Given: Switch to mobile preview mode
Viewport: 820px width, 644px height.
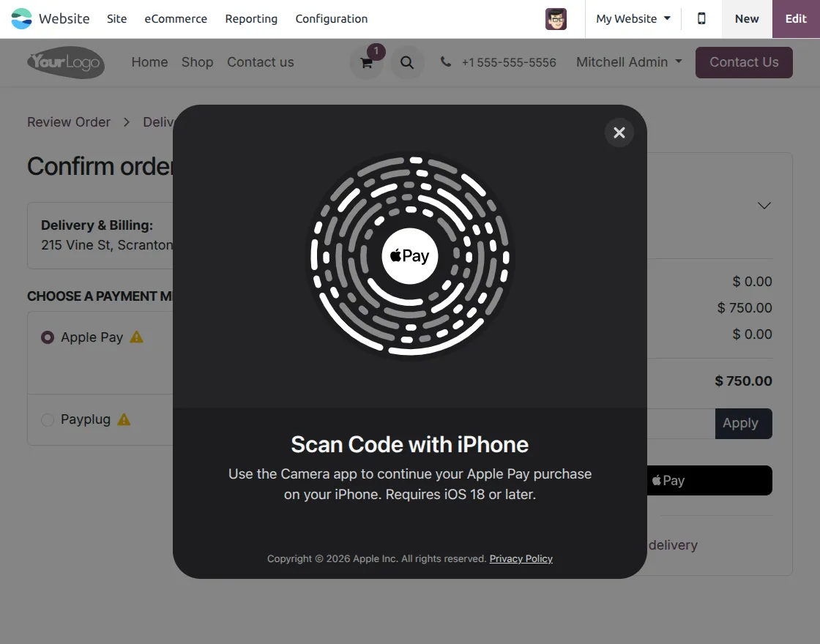Looking at the screenshot, I should click(x=701, y=18).
